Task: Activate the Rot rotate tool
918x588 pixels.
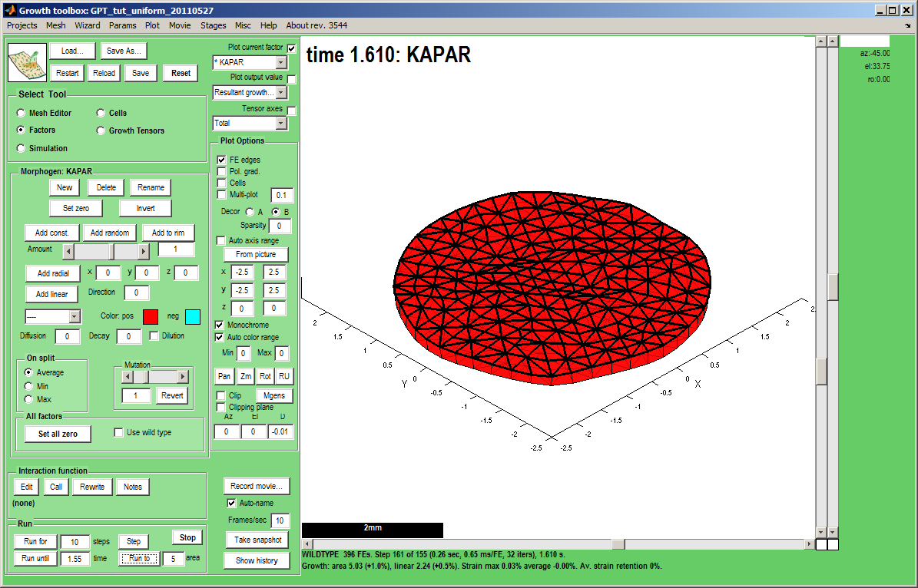Action: pyautogui.click(x=265, y=376)
